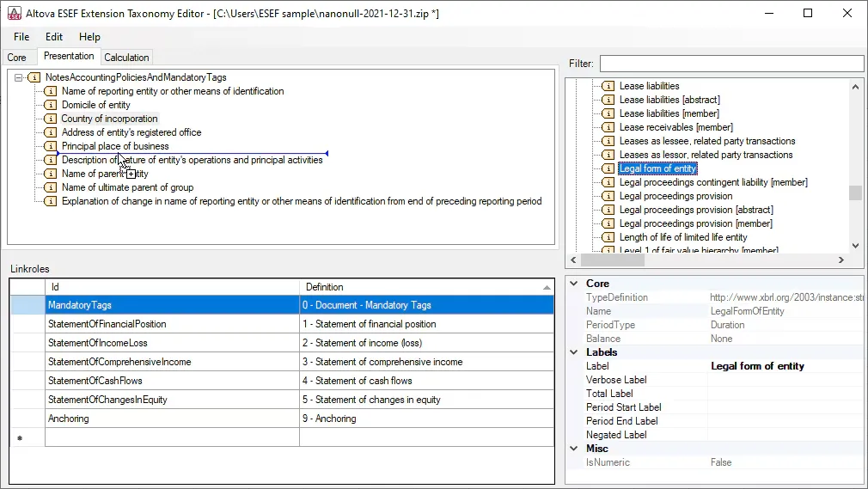The image size is (868, 489).
Task: Click the '4 - Statement of cash flows' definition cell
Action: pos(426,381)
